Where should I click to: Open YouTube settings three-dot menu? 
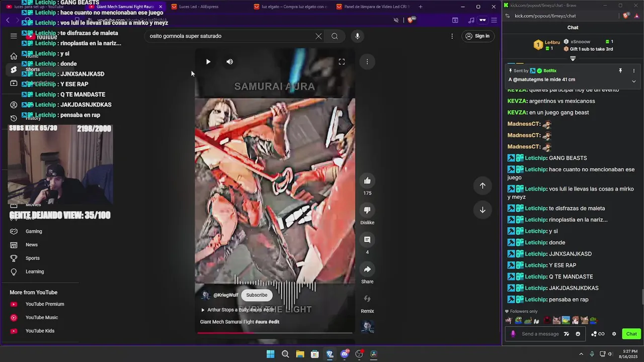click(x=452, y=36)
